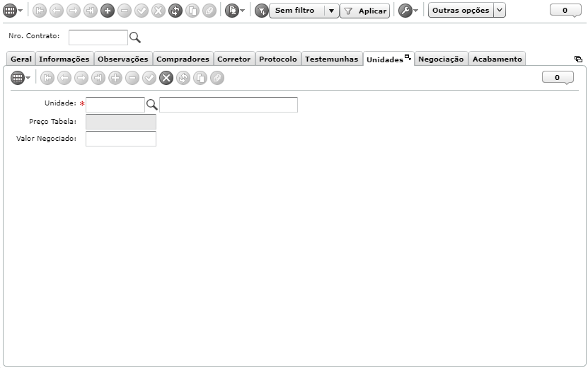Copy unit using Unidades toolbar copy icon
The height and width of the screenshot is (368, 588).
(x=200, y=78)
